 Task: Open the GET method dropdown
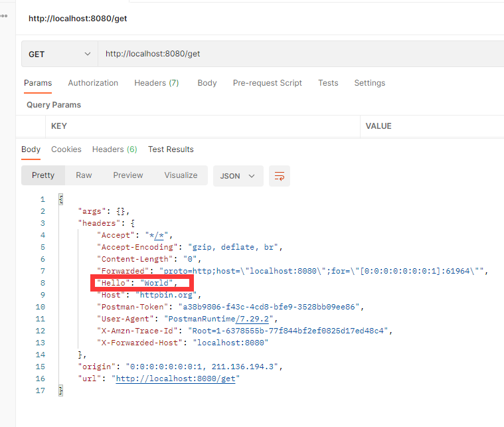pos(60,54)
